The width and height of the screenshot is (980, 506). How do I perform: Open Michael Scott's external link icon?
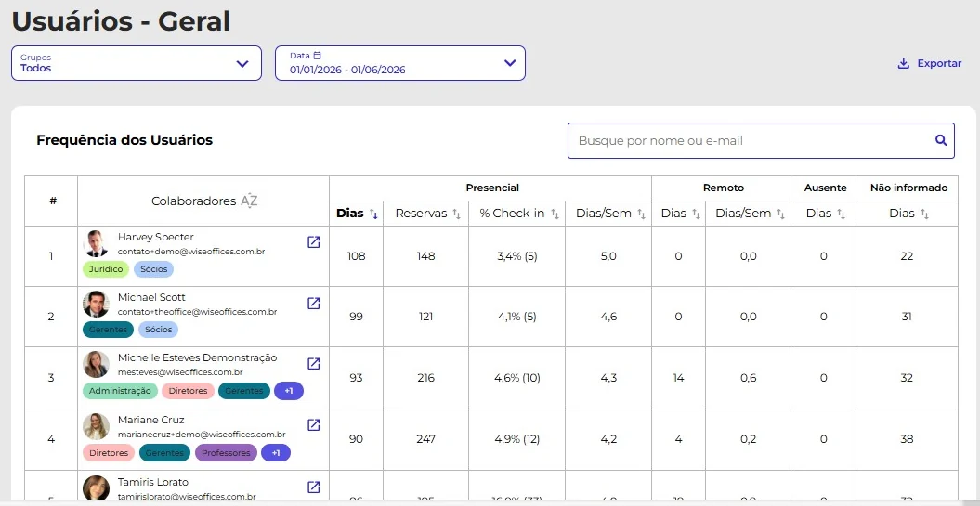click(x=314, y=303)
